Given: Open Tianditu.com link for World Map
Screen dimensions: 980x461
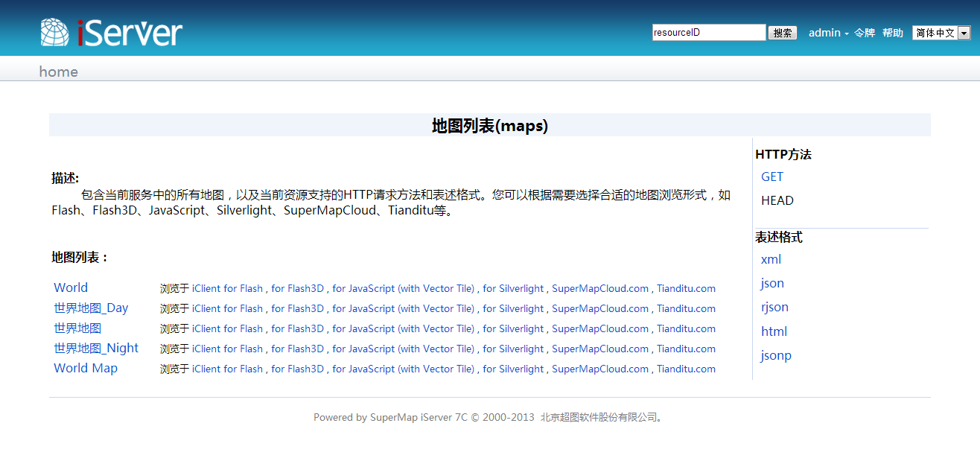Looking at the screenshot, I should (686, 369).
